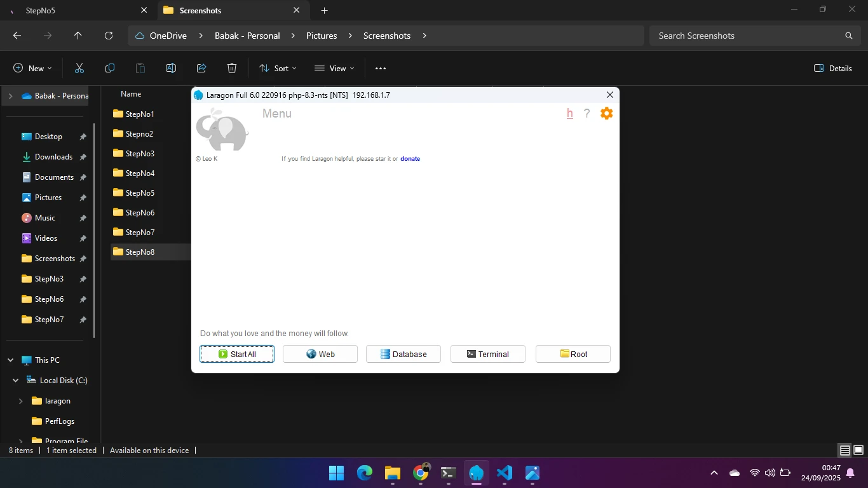This screenshot has height=488, width=868.
Task: Click the red 'h' icon in Laragon
Action: pyautogui.click(x=569, y=113)
